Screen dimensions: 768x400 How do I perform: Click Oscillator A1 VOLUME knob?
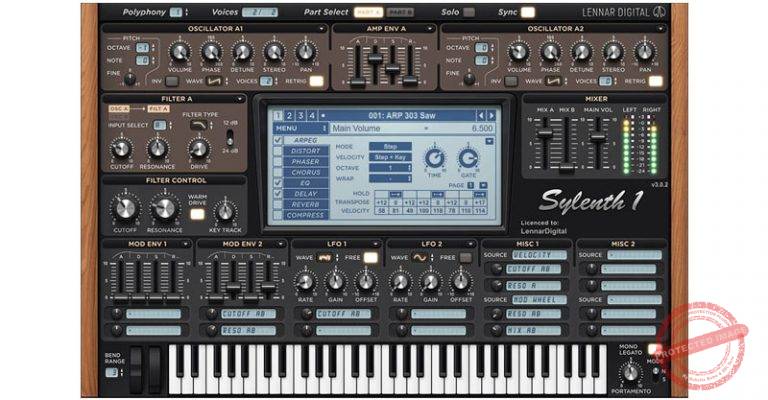click(x=180, y=52)
